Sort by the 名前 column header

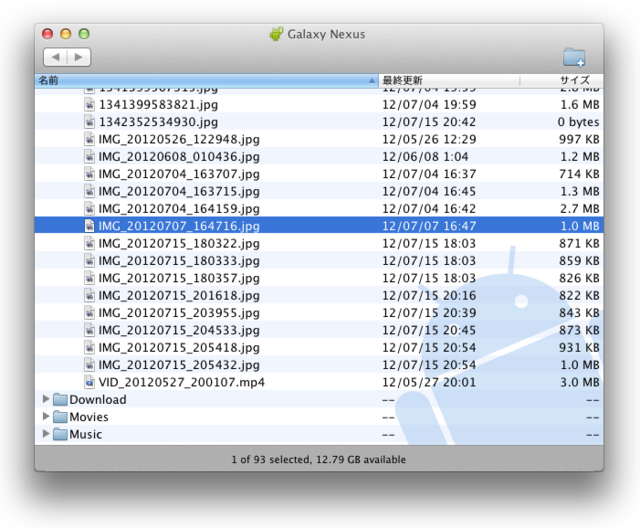point(207,80)
